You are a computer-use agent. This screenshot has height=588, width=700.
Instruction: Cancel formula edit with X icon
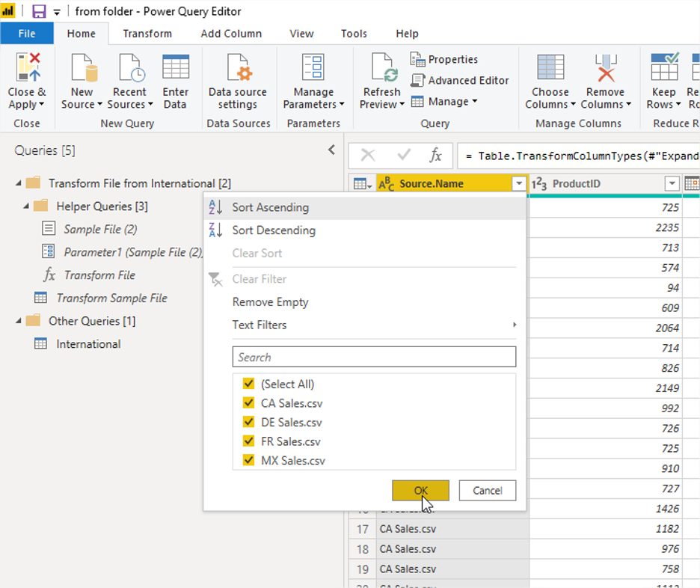click(368, 156)
